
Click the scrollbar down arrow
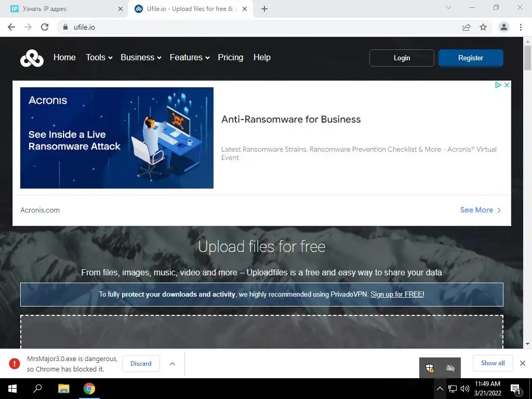[527, 344]
